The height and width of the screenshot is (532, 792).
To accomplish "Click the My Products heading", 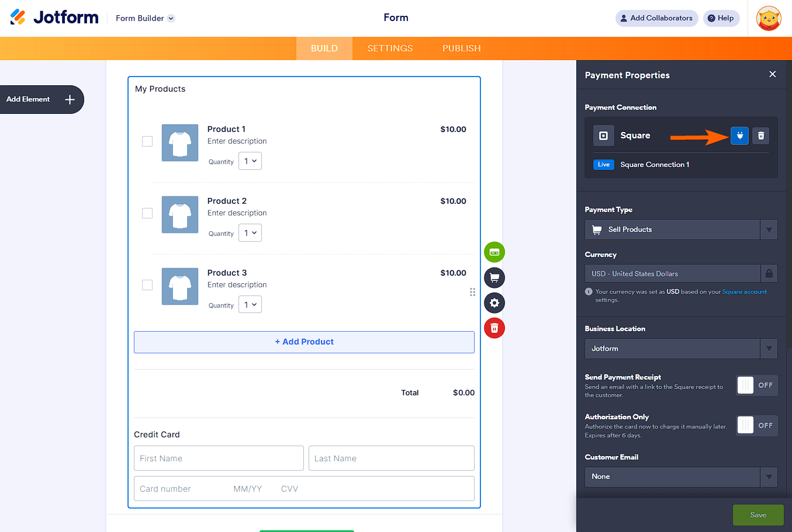I will 160,89.
